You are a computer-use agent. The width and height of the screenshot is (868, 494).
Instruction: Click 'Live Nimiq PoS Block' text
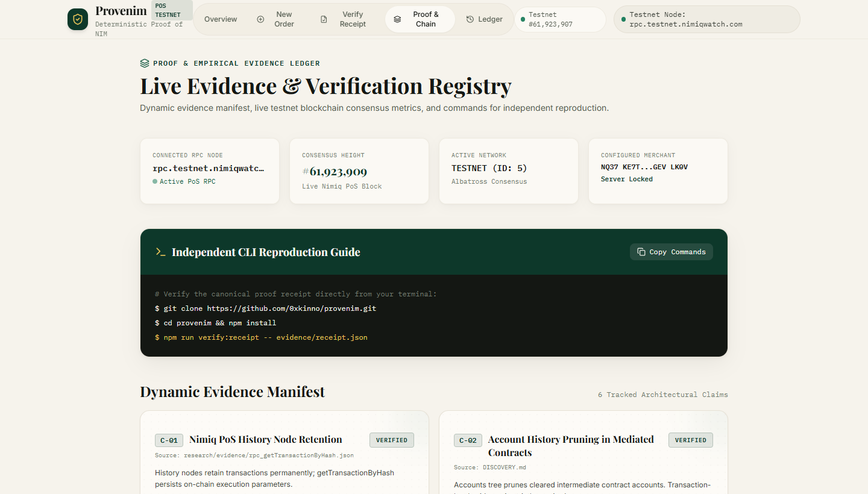pos(342,186)
